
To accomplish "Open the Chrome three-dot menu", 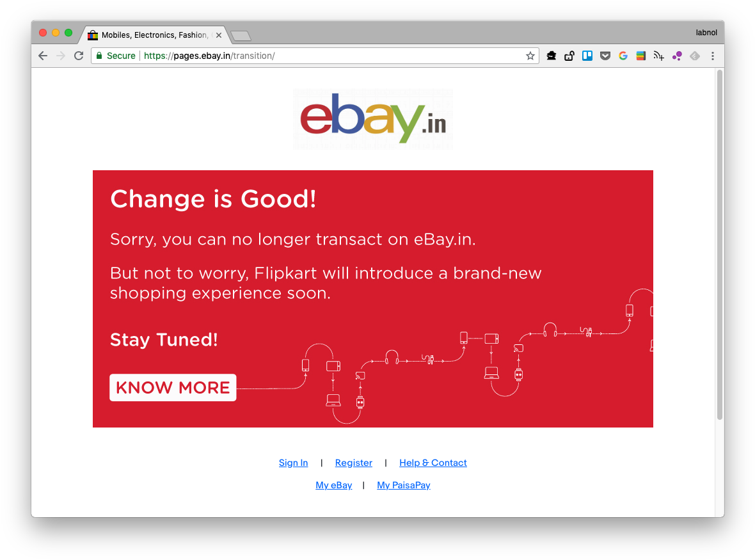I will coord(713,56).
